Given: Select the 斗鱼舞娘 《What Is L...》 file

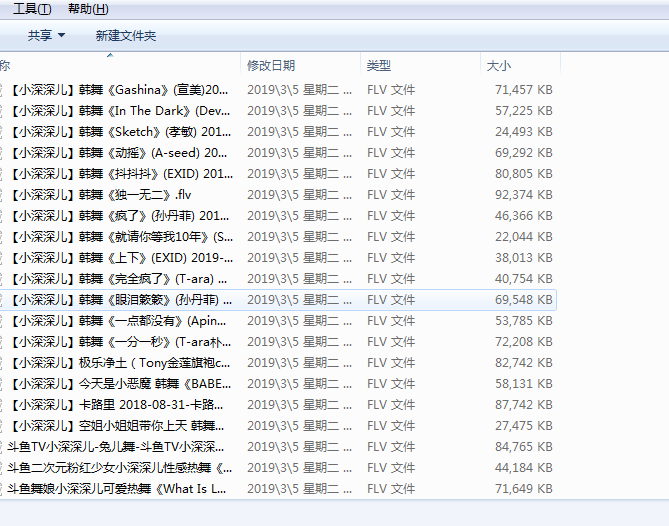Looking at the screenshot, I should tap(118, 489).
